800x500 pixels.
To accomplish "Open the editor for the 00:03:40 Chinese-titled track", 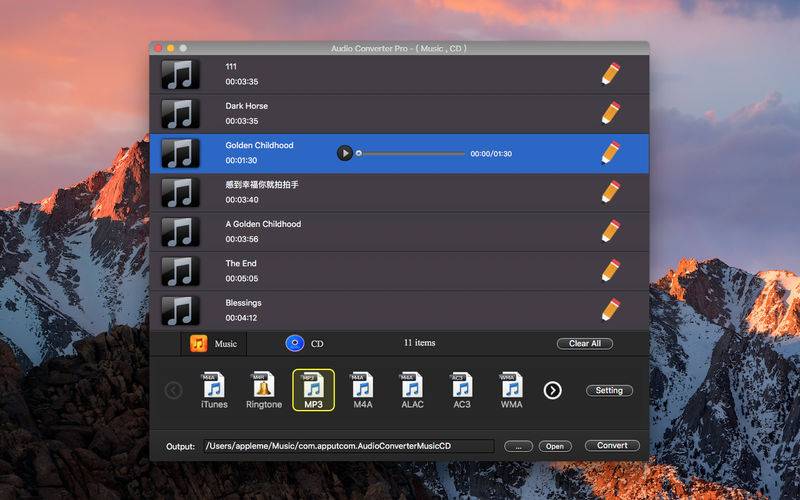I will (x=610, y=192).
